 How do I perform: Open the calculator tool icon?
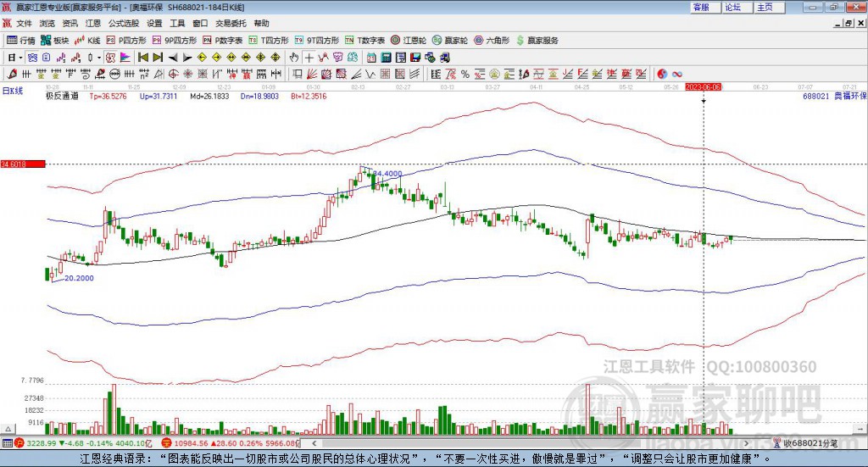tap(386, 58)
